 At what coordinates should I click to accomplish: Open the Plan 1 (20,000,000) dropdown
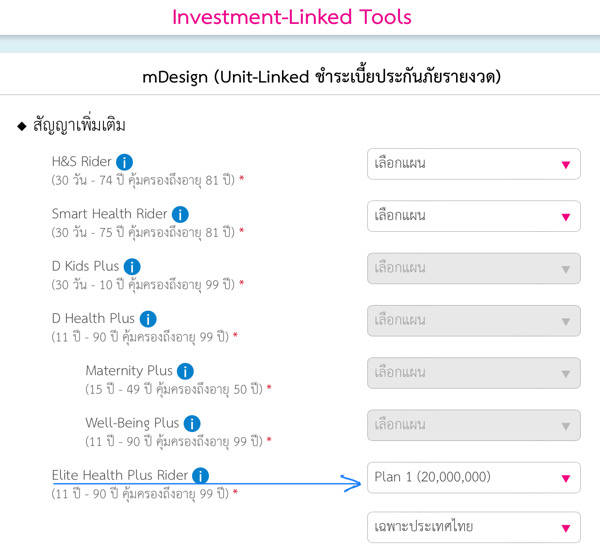click(473, 478)
